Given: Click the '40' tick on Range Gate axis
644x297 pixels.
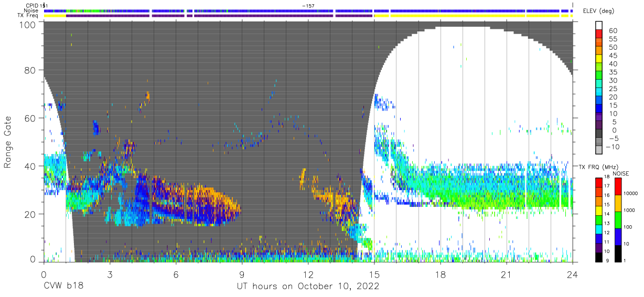Looking at the screenshot, I should 30,166.
